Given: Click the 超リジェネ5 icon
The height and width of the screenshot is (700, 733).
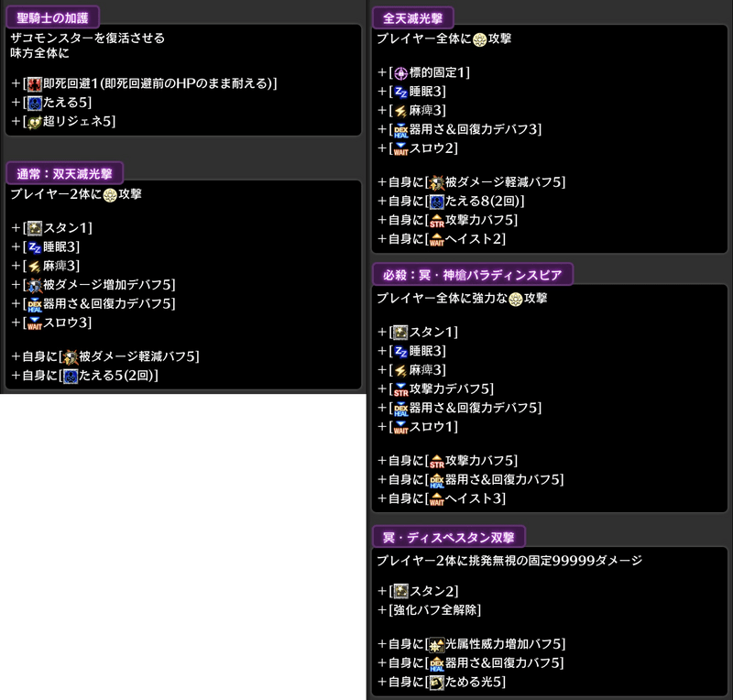Looking at the screenshot, I should tap(35, 121).
